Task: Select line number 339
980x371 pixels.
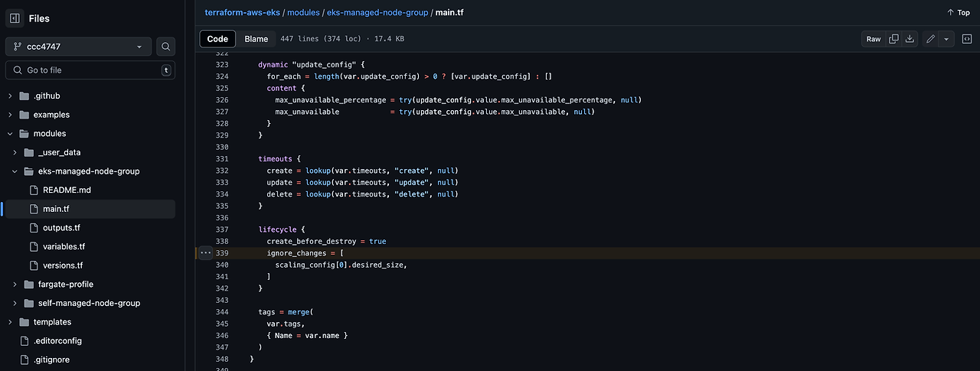Action: [x=222, y=252]
